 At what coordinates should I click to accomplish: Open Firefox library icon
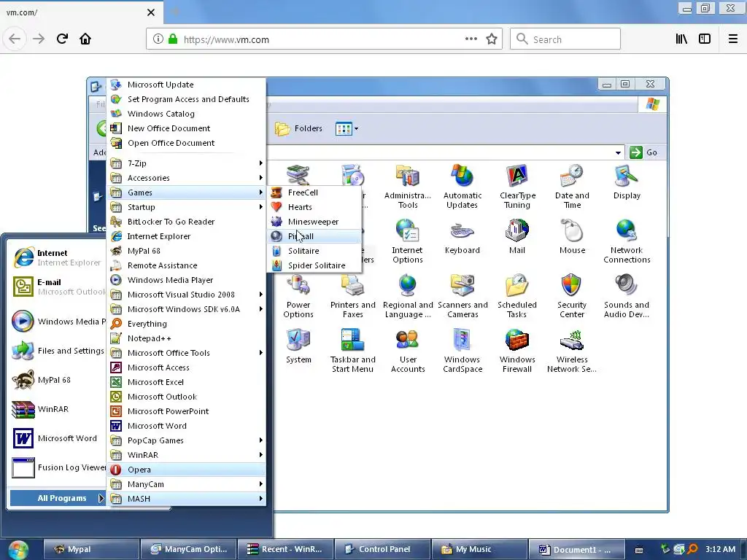click(681, 39)
